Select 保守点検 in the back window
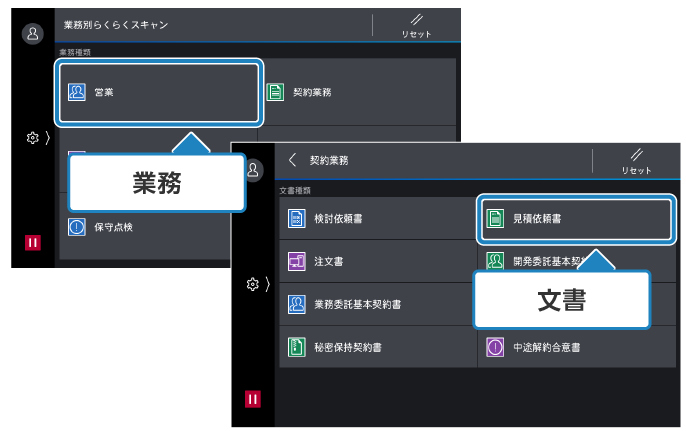 point(145,227)
